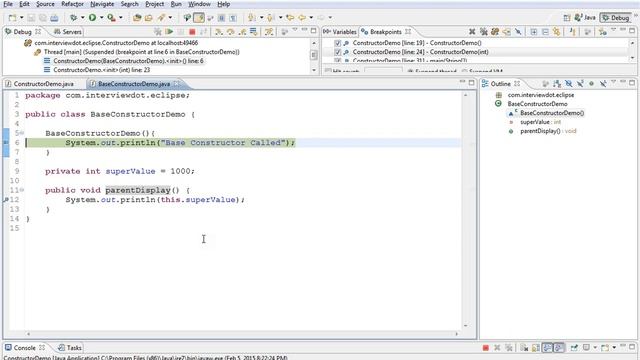The image size is (640, 360).
Task: Switch to the Java perspective
Action: coord(585,18)
